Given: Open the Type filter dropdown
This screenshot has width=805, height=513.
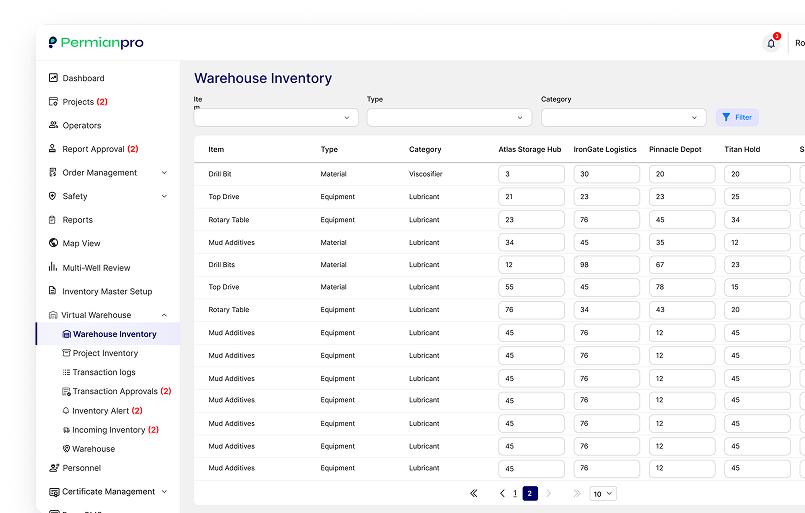Looking at the screenshot, I should tap(449, 118).
